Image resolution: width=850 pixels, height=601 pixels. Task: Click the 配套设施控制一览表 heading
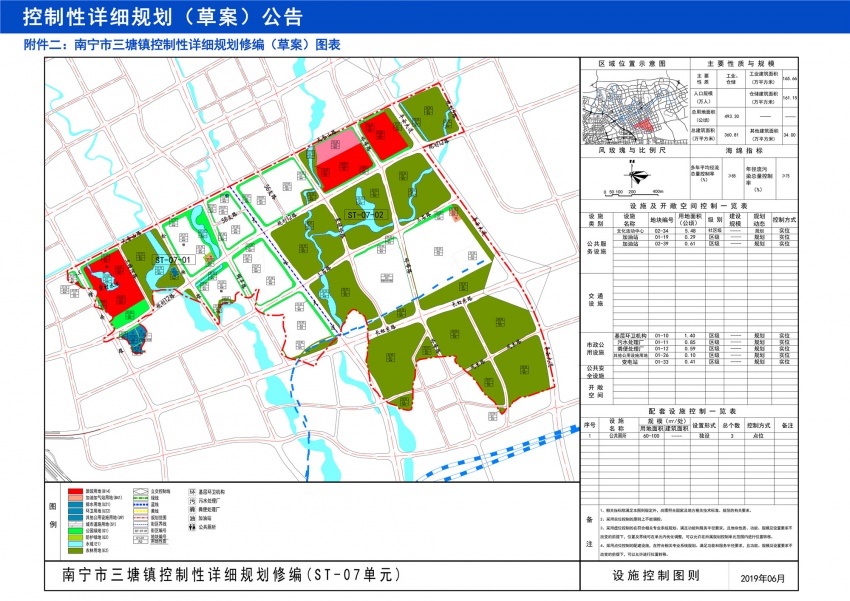(x=693, y=411)
